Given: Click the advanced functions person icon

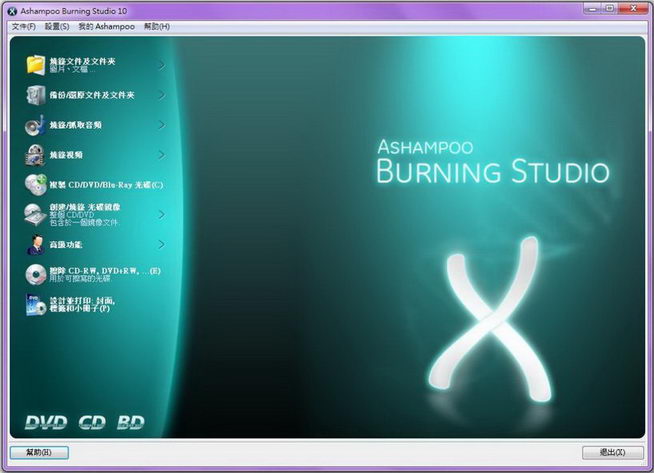Looking at the screenshot, I should click(x=36, y=244).
